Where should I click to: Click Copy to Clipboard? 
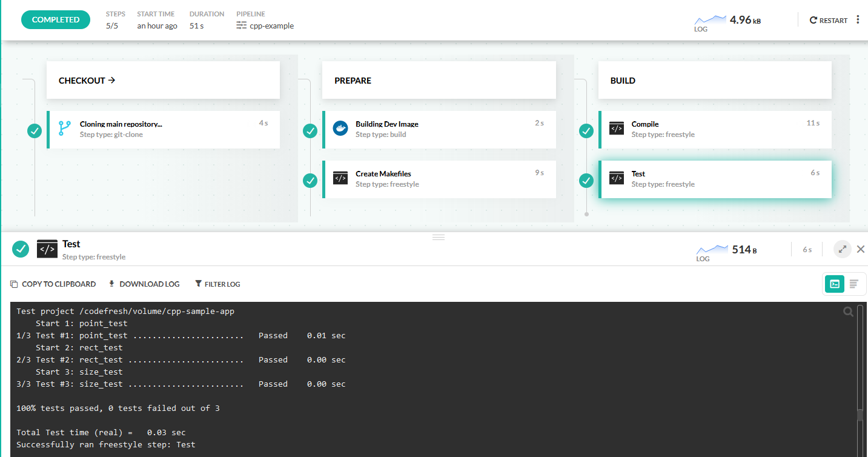(53, 284)
